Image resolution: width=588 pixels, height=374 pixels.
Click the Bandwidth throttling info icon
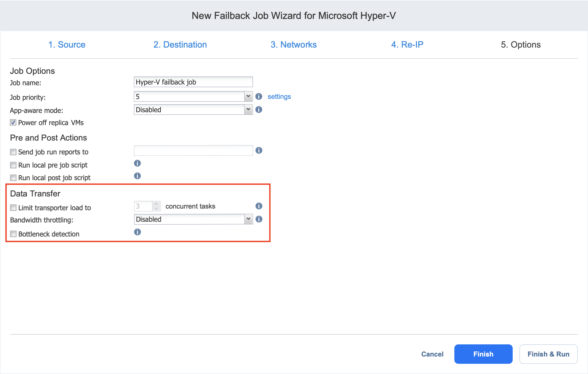coord(259,219)
